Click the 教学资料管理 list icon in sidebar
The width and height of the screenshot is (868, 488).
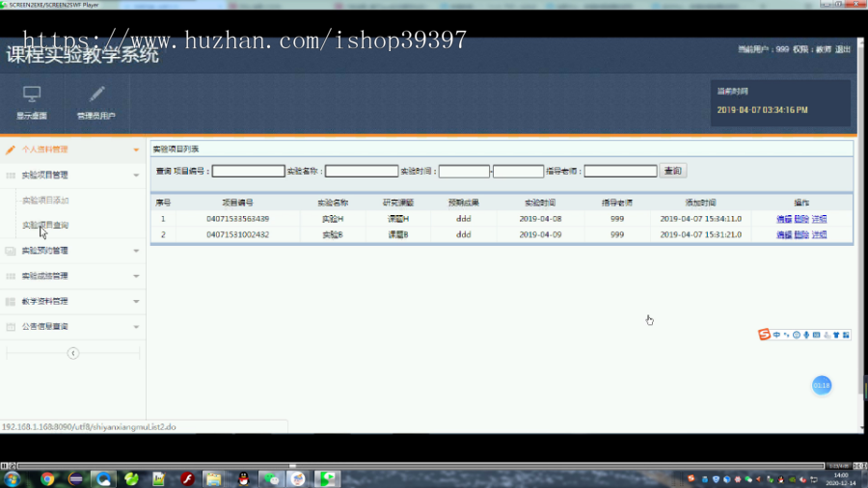(x=11, y=302)
